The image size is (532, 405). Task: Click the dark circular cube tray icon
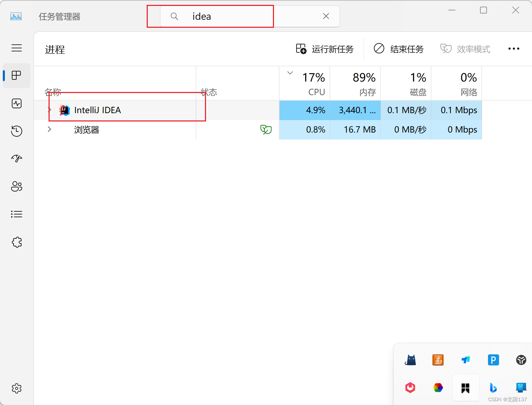[x=521, y=360]
